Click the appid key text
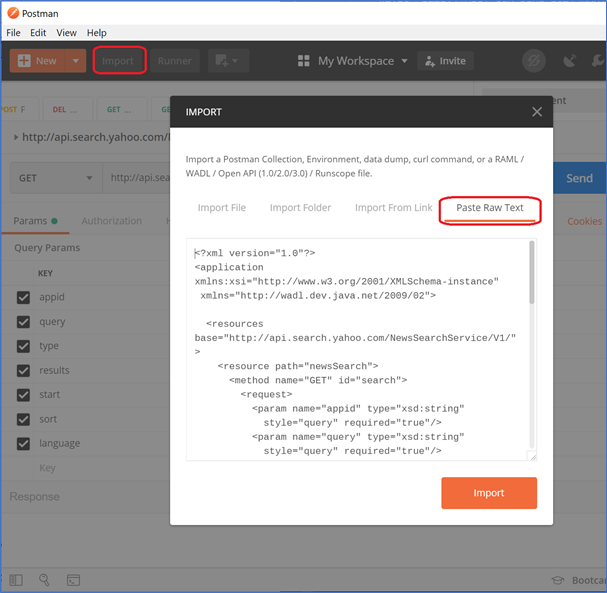 point(51,297)
